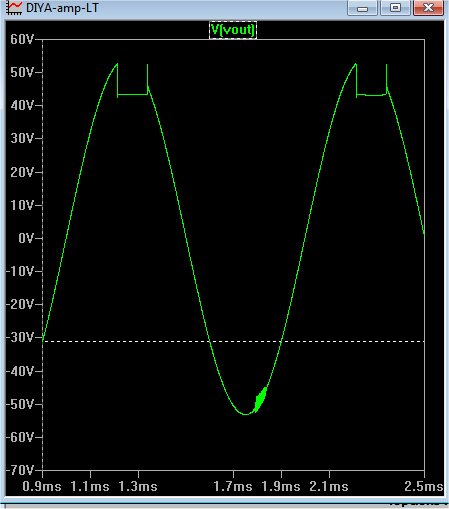The height and width of the screenshot is (509, 449).
Task: Click the 1.7ms time axis label
Action: click(233, 486)
